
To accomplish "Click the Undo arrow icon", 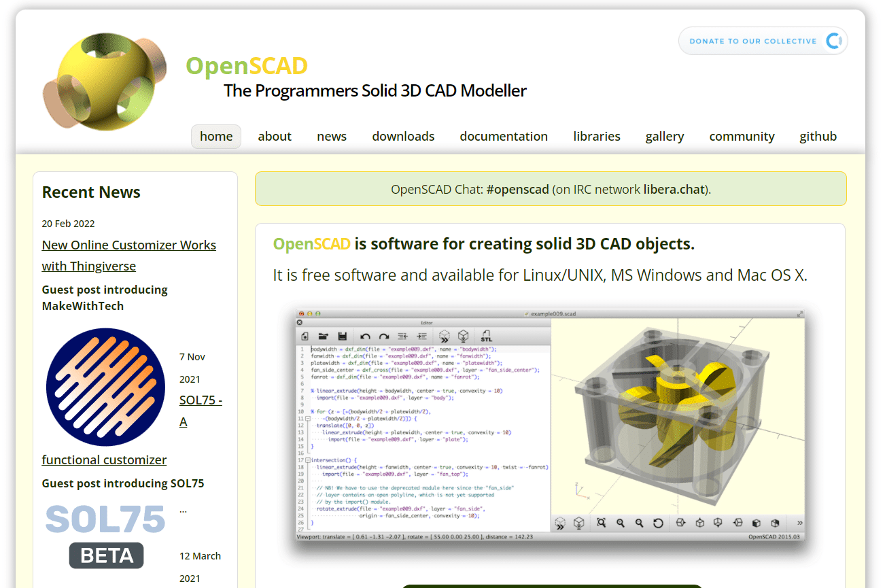I will pos(365,336).
